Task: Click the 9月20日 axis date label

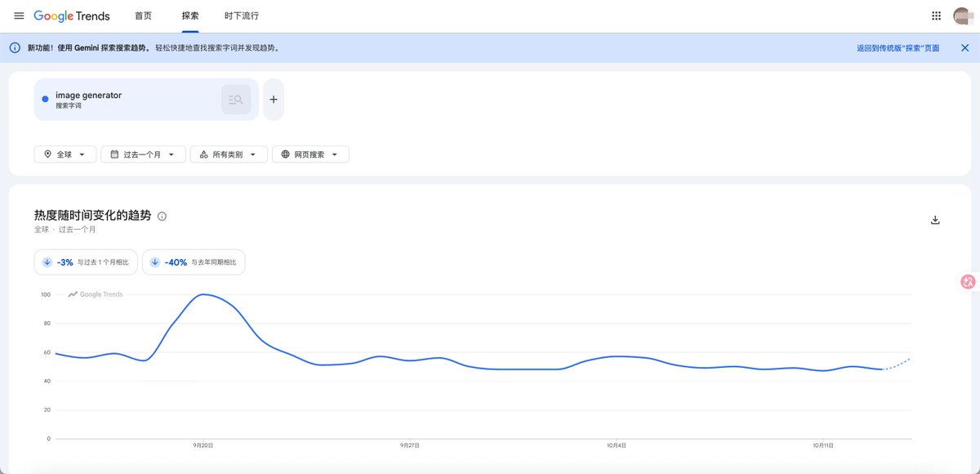Action: click(x=203, y=445)
